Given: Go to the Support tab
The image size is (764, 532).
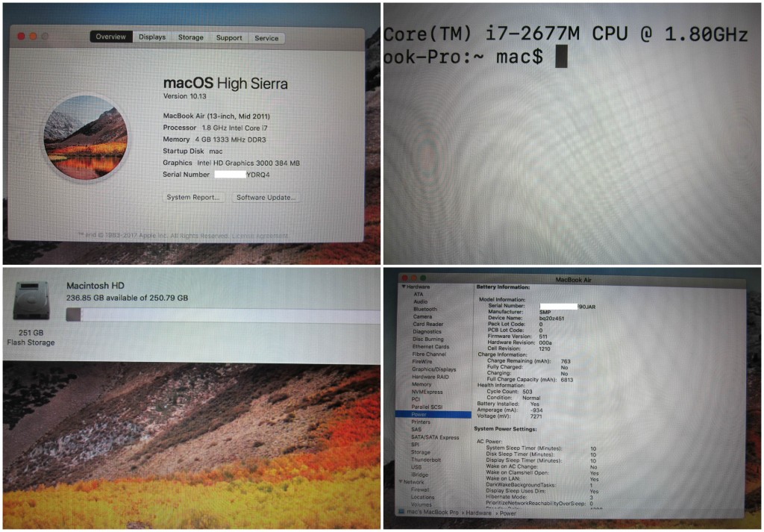Looking at the screenshot, I should coord(229,38).
